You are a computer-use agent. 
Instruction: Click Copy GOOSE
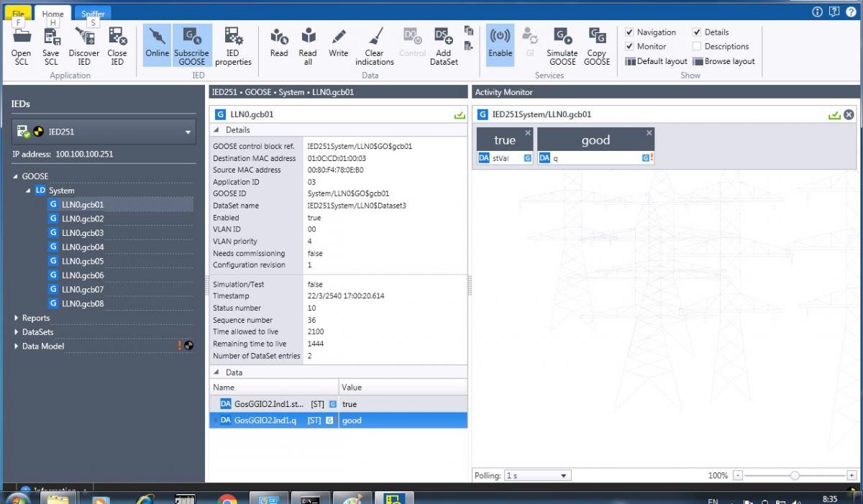[x=597, y=46]
